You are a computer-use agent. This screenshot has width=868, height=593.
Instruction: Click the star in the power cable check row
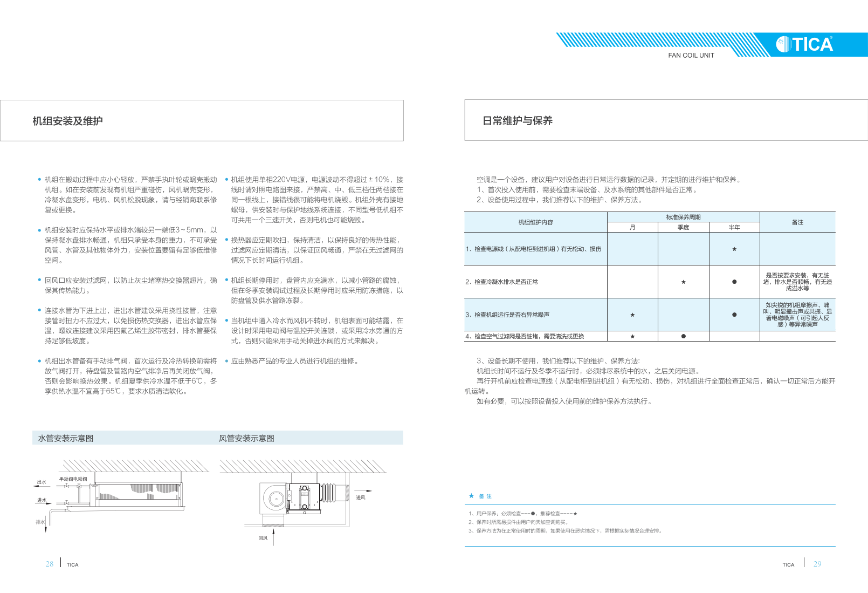[x=734, y=249]
